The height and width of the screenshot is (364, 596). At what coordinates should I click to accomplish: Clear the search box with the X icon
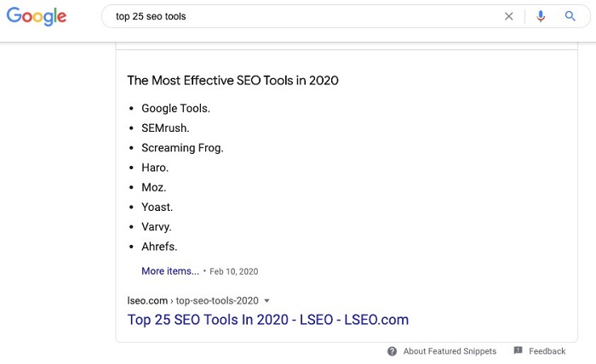[x=508, y=16]
